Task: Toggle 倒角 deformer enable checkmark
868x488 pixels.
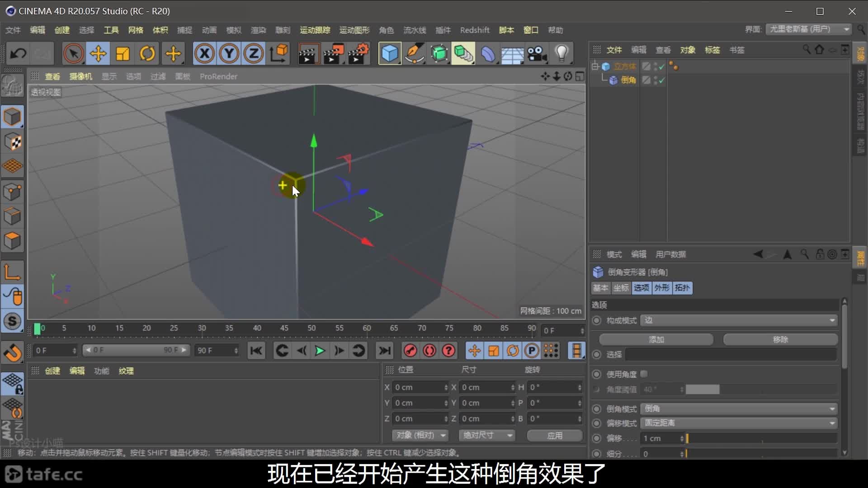Action: point(662,80)
